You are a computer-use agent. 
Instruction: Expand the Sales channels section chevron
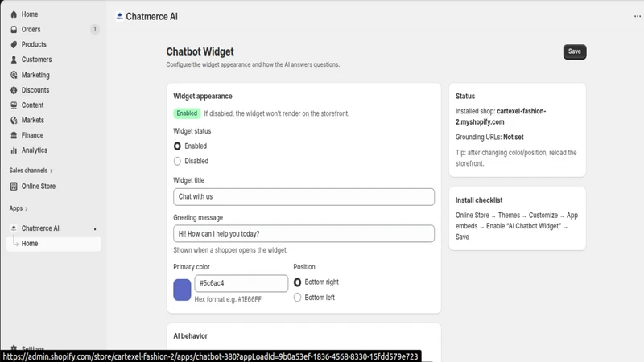52,171
